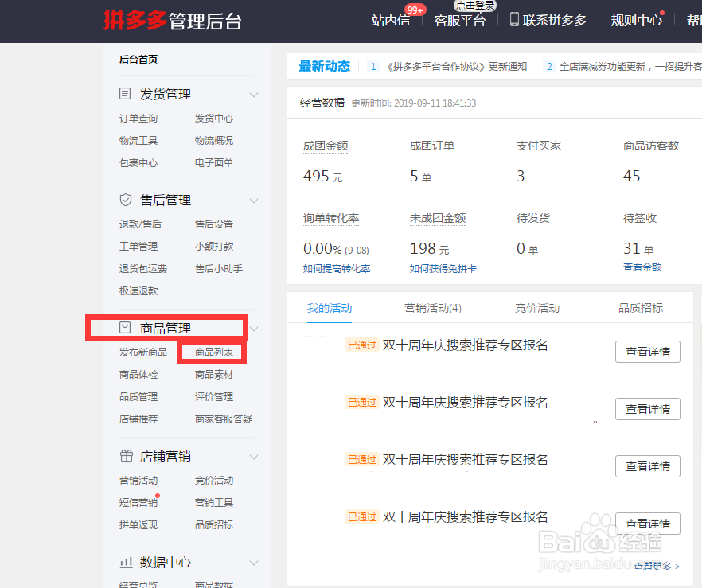Open 如何获得免拼卡 link

[443, 268]
